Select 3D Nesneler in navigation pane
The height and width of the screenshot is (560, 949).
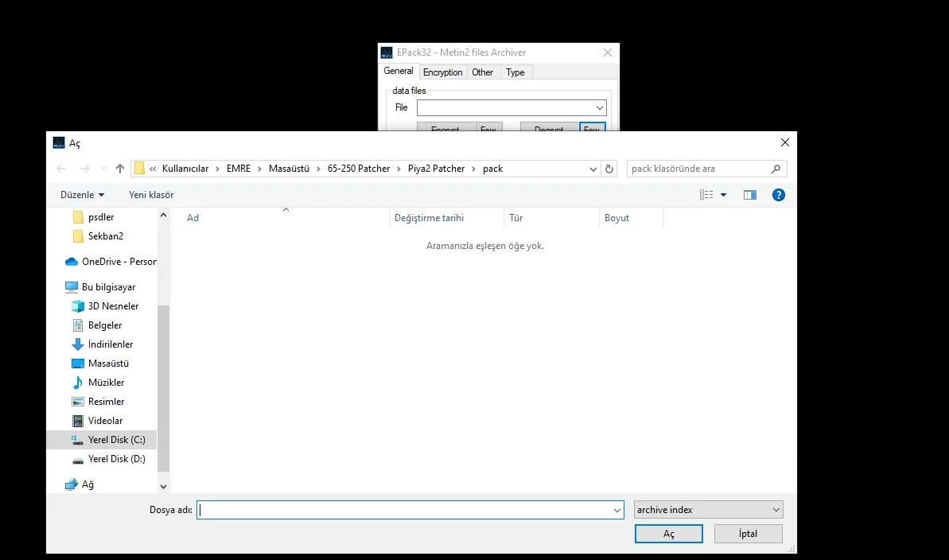[x=113, y=306]
